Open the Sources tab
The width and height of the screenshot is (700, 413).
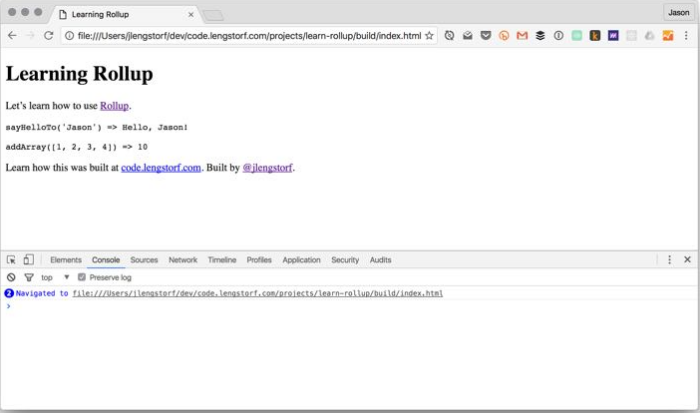(x=144, y=260)
